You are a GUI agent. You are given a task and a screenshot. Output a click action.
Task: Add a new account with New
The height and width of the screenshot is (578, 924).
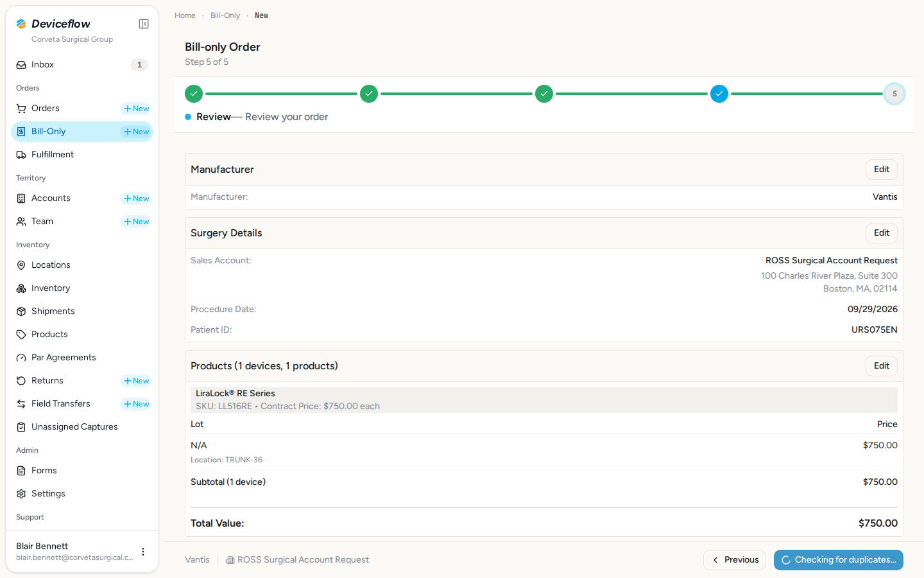click(x=136, y=198)
